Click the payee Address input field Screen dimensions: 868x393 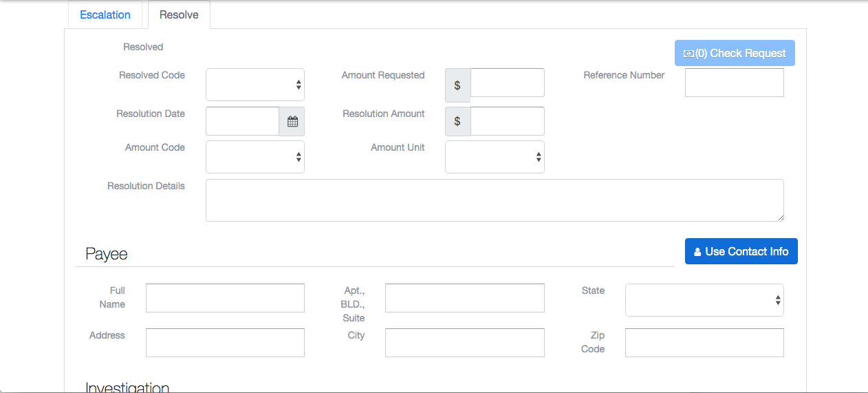(x=225, y=343)
